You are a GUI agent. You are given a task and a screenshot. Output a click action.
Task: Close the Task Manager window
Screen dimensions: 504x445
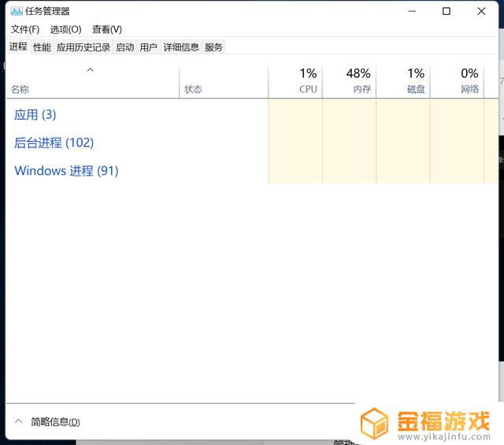point(481,11)
